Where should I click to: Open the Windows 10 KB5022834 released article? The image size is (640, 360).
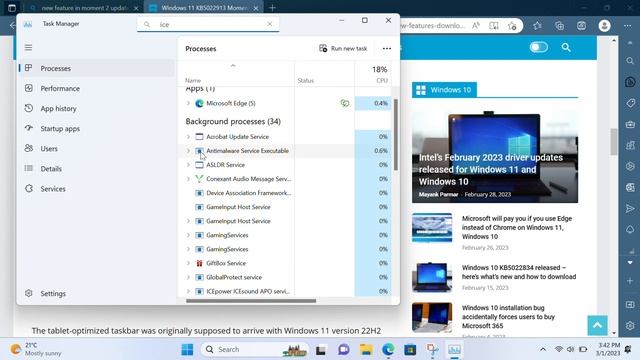[x=519, y=272]
